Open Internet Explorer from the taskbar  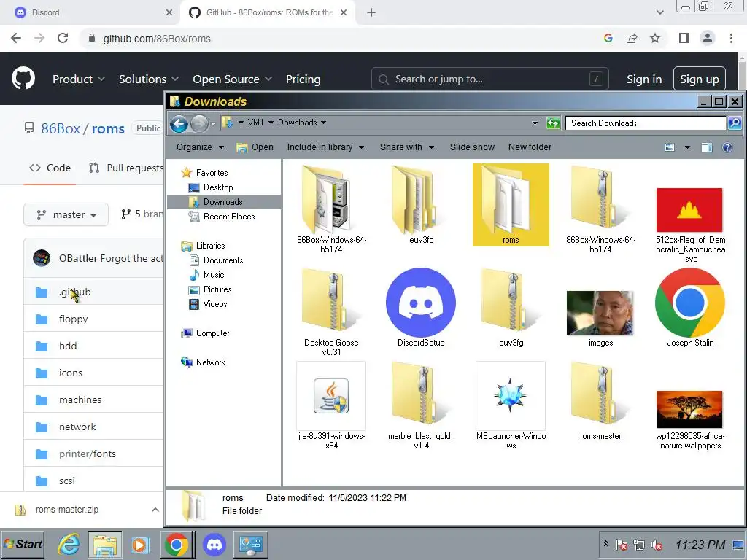[x=69, y=544]
